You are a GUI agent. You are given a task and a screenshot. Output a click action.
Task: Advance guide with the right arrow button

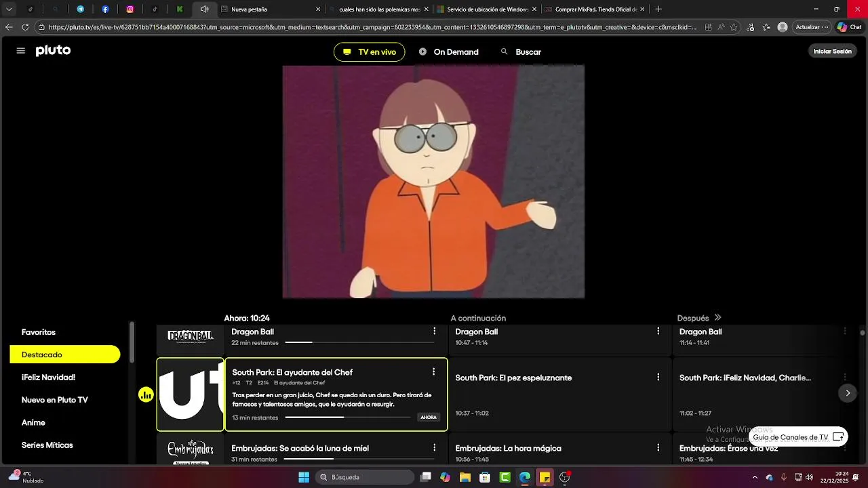[848, 393]
